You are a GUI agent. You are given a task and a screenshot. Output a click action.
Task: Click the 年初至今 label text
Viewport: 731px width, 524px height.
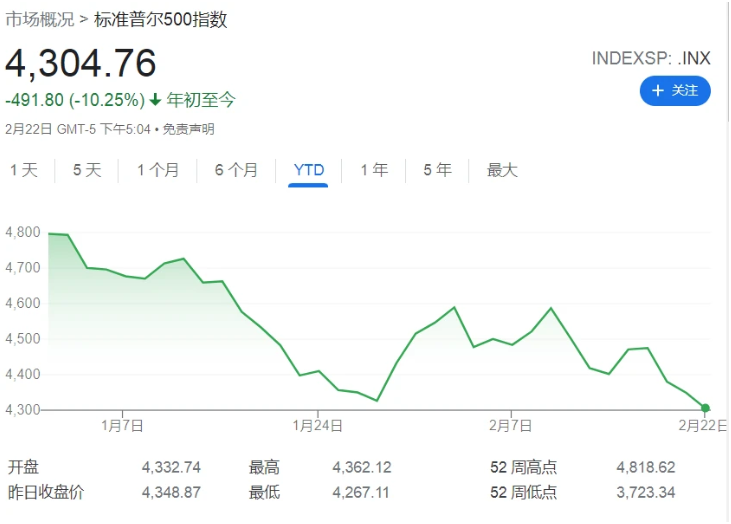click(201, 100)
